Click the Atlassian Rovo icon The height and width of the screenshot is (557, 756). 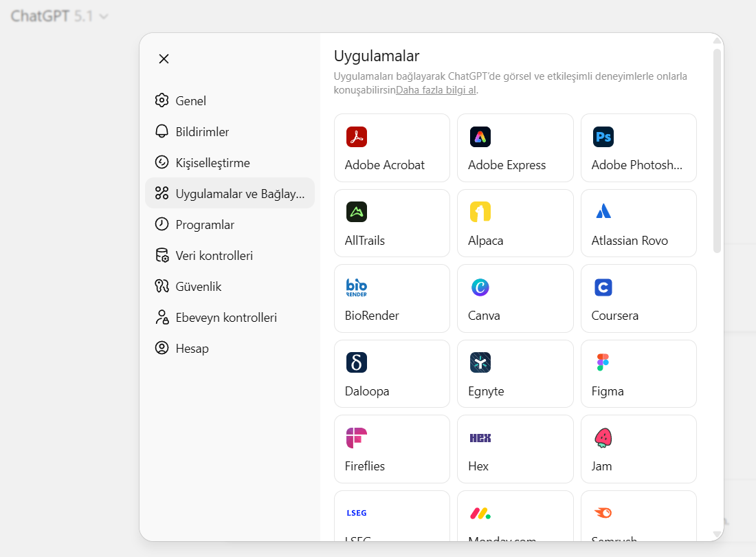(x=603, y=212)
